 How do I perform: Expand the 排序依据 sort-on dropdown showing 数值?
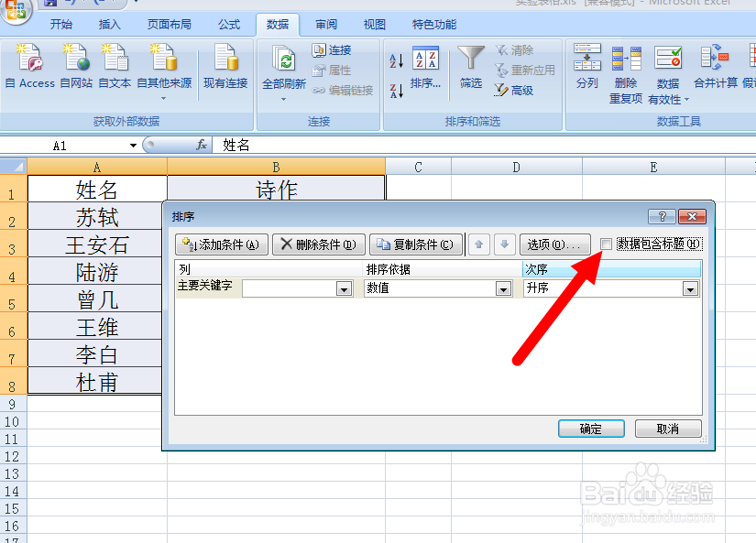pos(503,288)
